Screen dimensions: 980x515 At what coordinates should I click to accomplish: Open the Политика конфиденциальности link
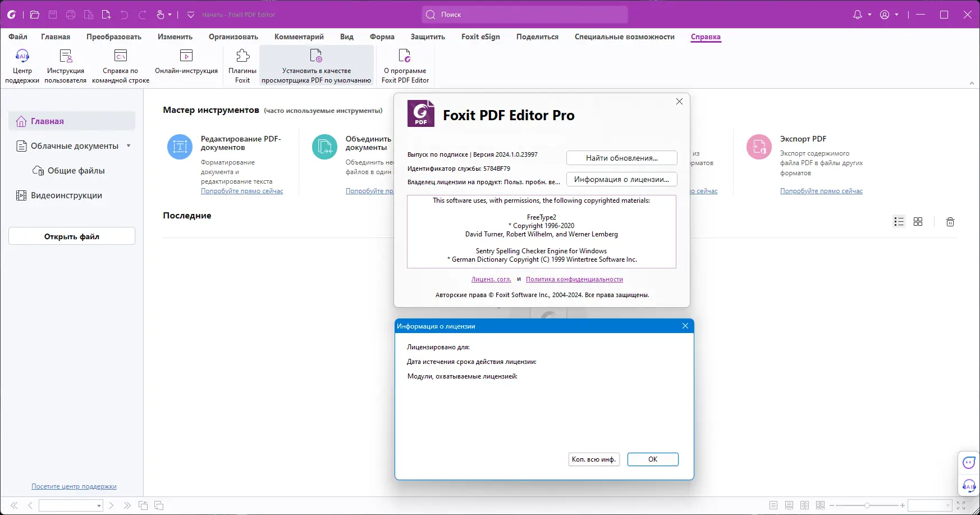click(574, 279)
